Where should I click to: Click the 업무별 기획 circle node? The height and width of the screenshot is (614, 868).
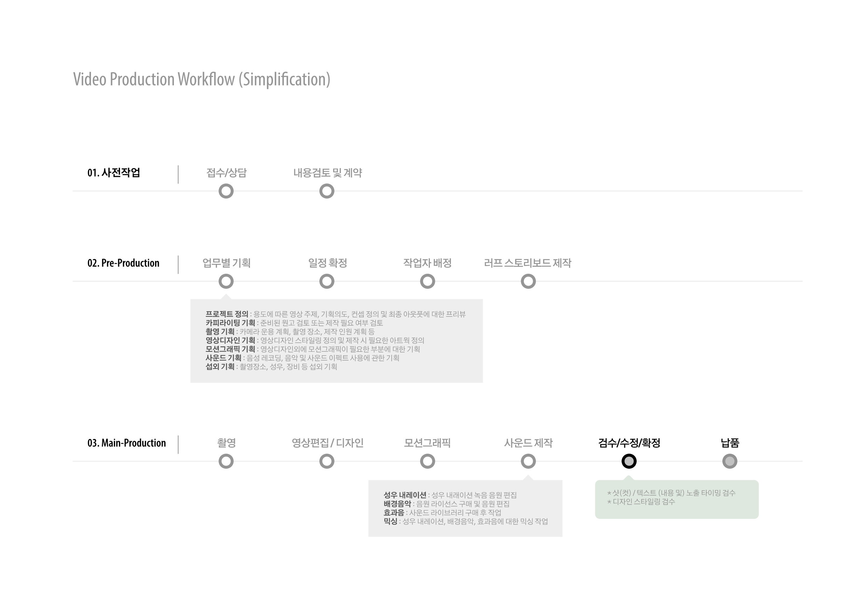[x=226, y=281]
